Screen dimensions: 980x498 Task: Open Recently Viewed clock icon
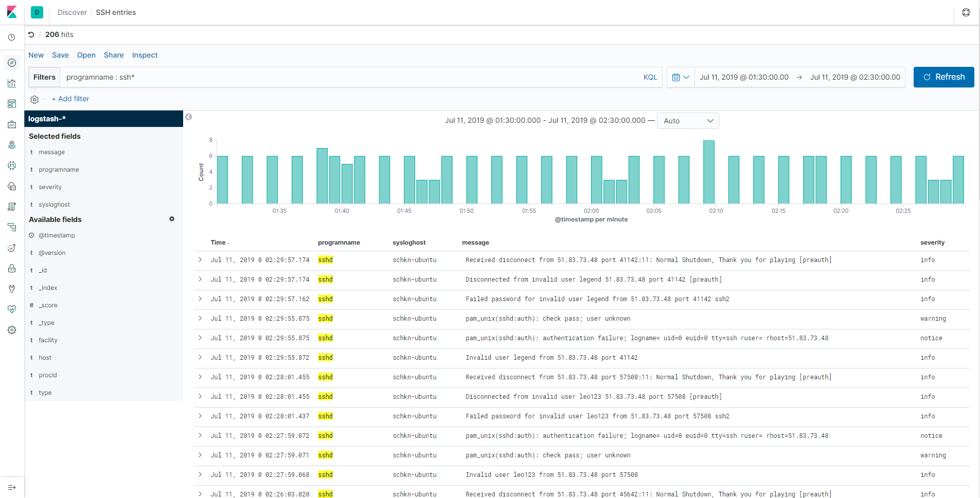coord(12,36)
